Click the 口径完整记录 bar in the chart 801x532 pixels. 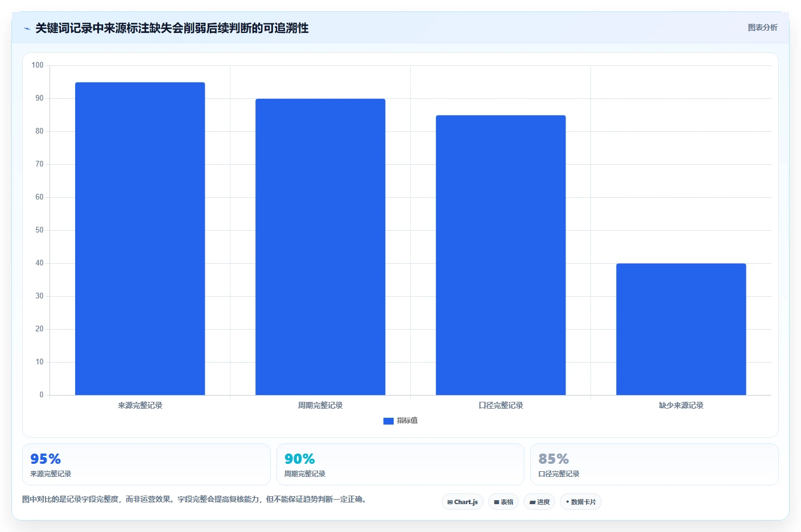point(501,255)
